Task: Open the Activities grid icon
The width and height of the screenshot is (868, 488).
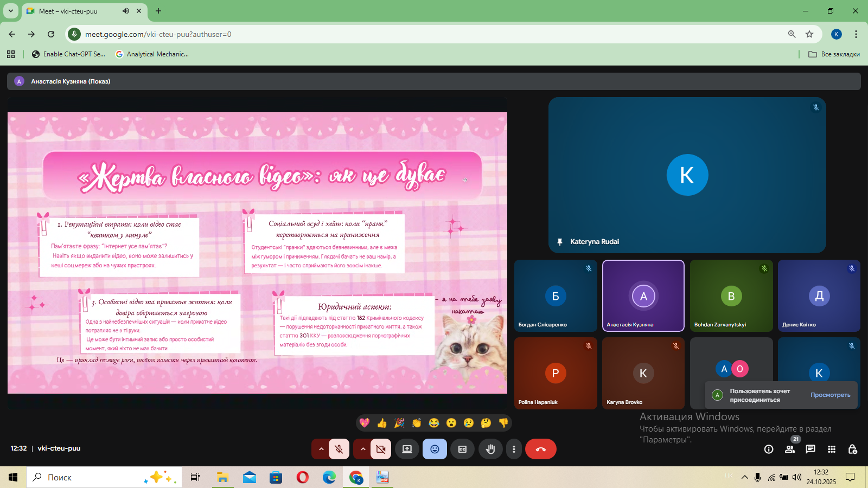Action: [x=832, y=449]
